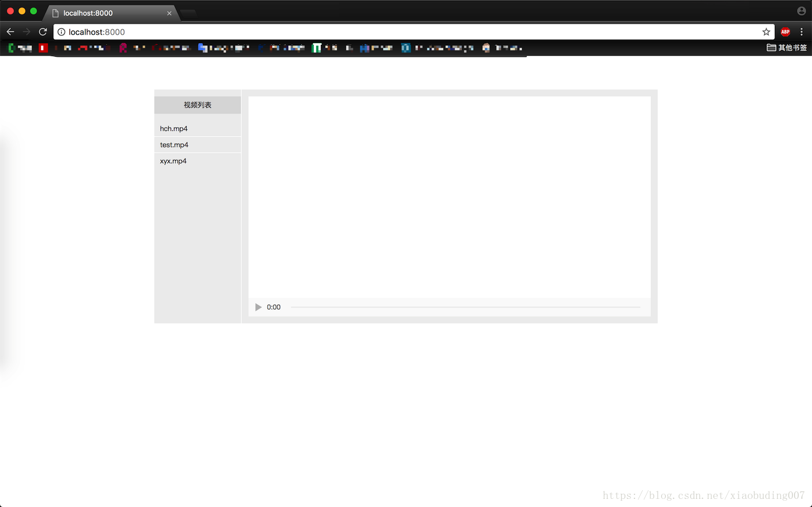The height and width of the screenshot is (507, 812).
Task: Click the browser forward arrow
Action: click(x=27, y=32)
